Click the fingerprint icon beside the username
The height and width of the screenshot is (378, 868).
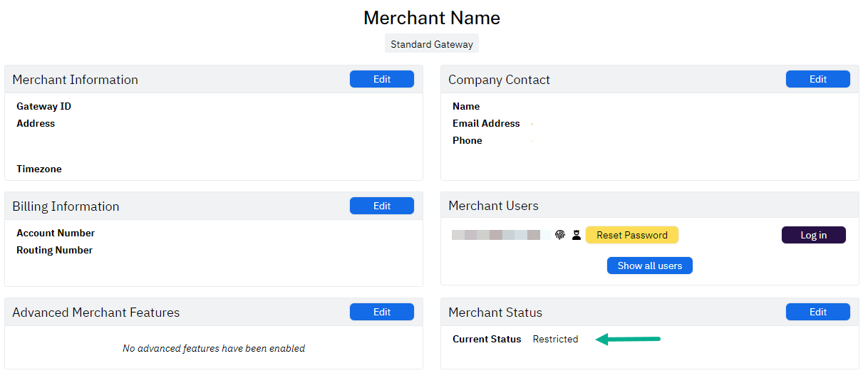tap(560, 235)
